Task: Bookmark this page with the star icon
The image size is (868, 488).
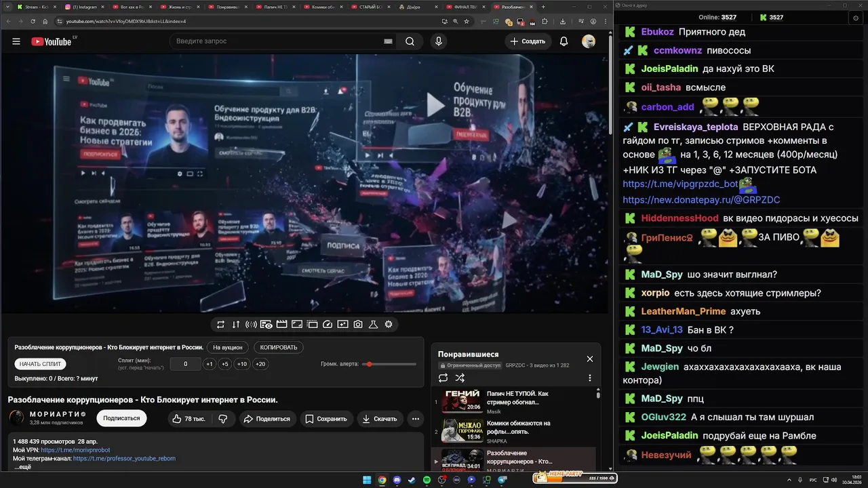Action: click(x=467, y=21)
